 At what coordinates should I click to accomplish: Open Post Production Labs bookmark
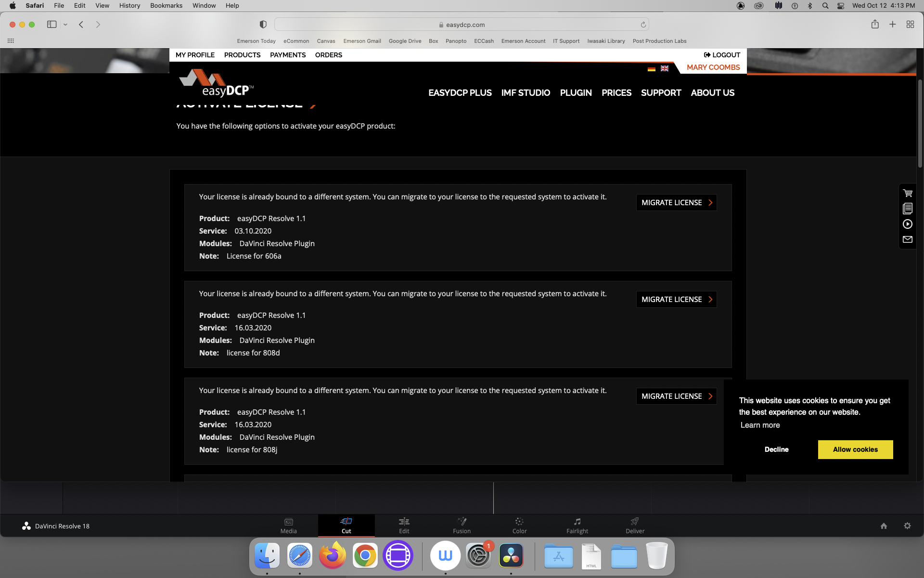coord(659,41)
